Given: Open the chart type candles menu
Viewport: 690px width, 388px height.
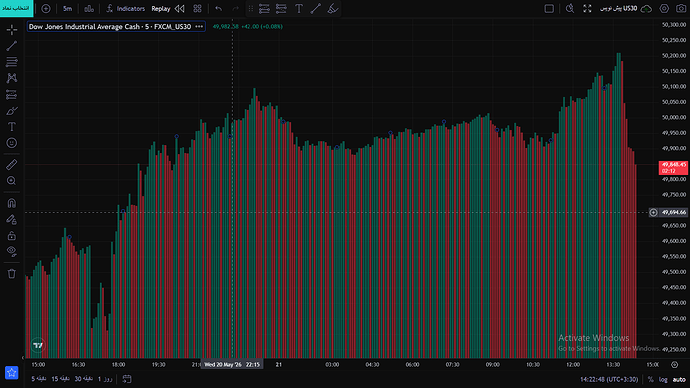Looking at the screenshot, I should tap(89, 8).
